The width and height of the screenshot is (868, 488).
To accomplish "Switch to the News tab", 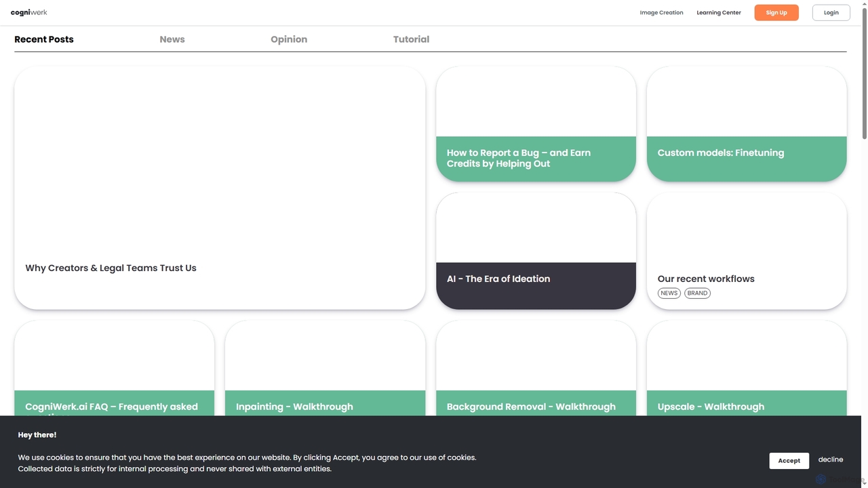I will (172, 39).
